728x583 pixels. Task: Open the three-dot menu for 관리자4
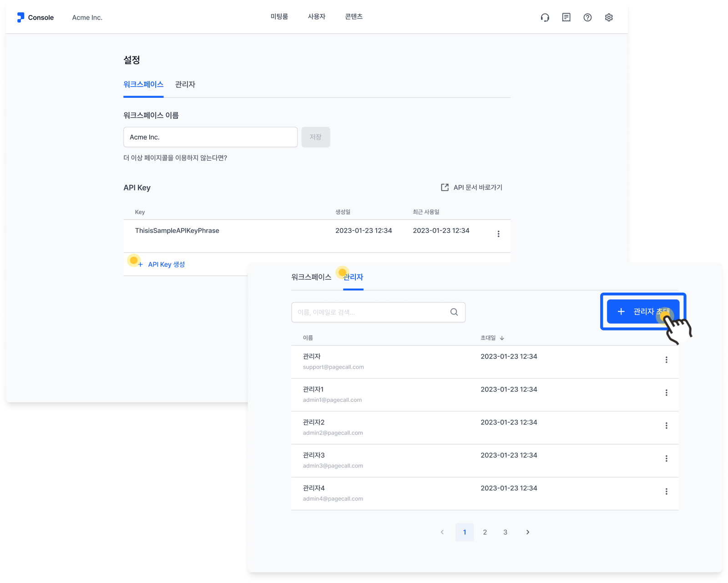[666, 492]
